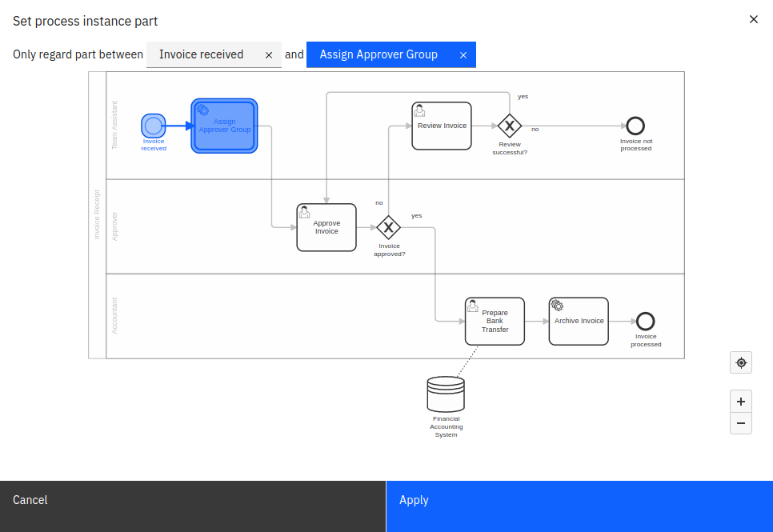773x532 pixels.
Task: Apply the selected process instance part
Action: [x=579, y=506]
